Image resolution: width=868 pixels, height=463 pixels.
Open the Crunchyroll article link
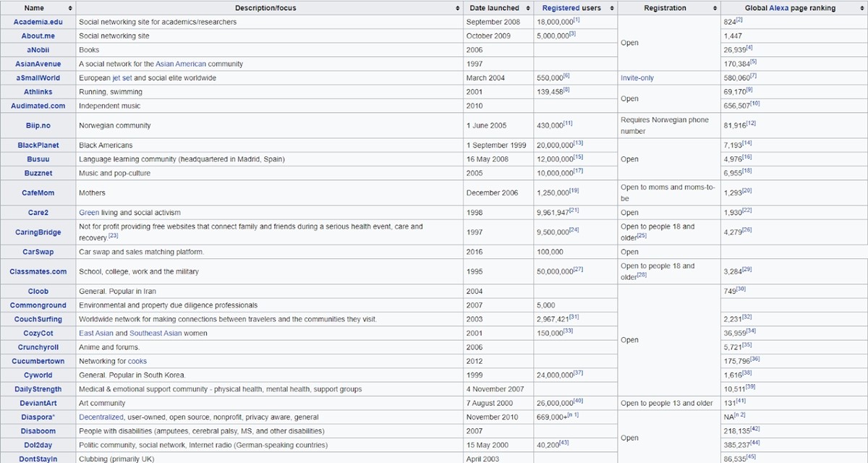tap(38, 347)
